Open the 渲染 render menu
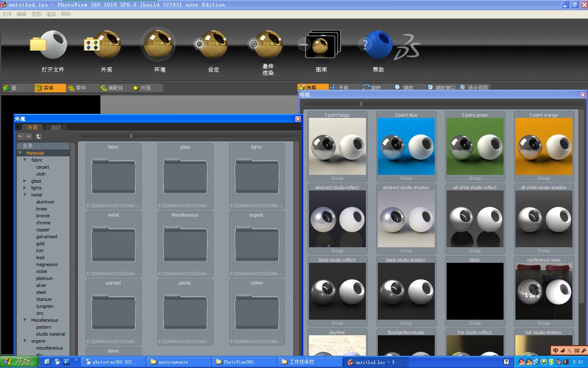The width and height of the screenshot is (588, 368). pos(51,14)
